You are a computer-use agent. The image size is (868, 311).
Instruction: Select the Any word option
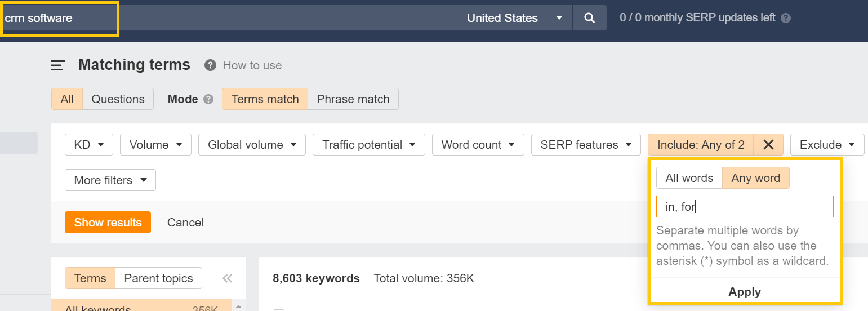point(755,178)
